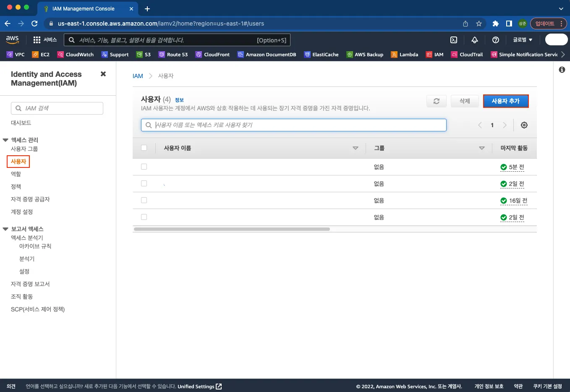Open the notifications bell
Screen dimensions: 570x392
click(x=475, y=40)
